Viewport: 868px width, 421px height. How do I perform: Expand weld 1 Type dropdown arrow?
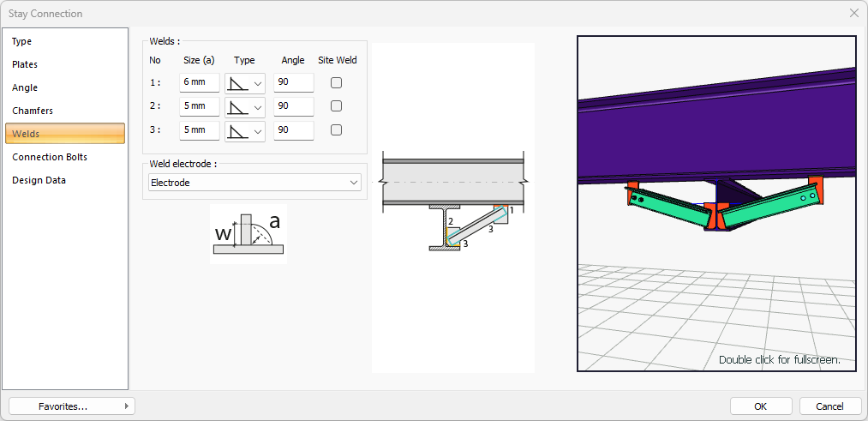(x=258, y=83)
